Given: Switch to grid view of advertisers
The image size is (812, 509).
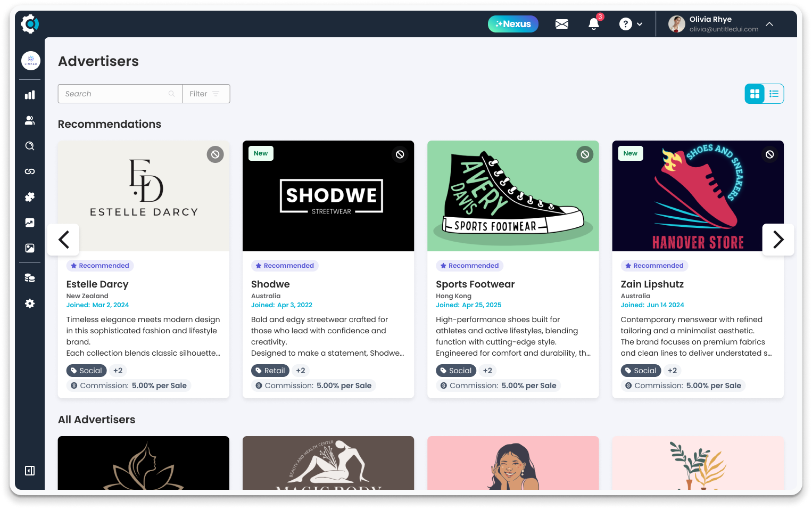Looking at the screenshot, I should 755,93.
